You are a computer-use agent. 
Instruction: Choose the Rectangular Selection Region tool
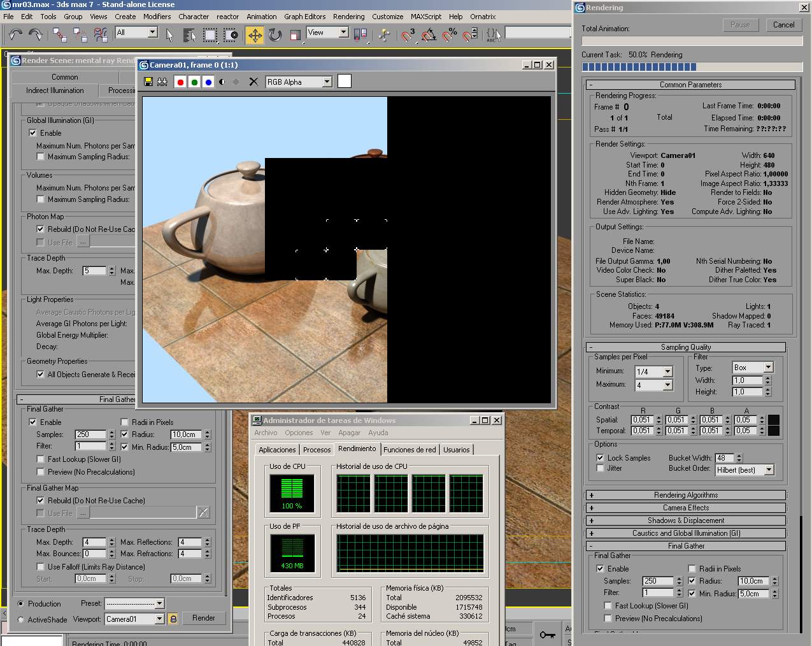(x=210, y=34)
